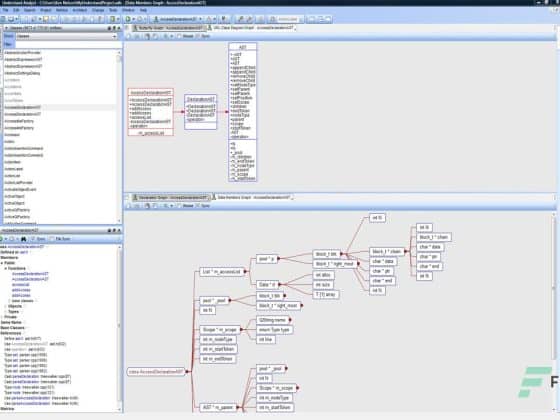560x420 pixels.
Task: Select the 'int allo' graph node
Action: click(323, 275)
